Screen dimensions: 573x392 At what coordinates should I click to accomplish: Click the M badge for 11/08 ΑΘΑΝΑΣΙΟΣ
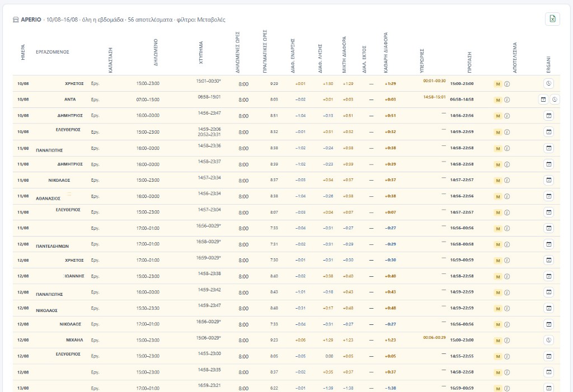coord(497,196)
